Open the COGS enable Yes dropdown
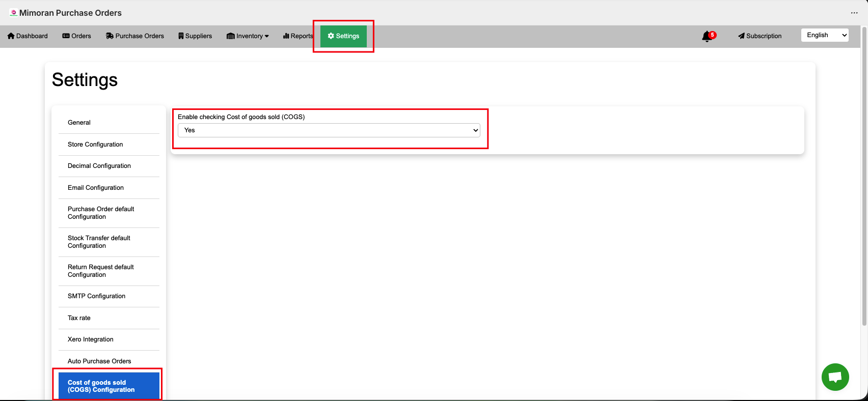Viewport: 868px width, 401px height. click(x=329, y=130)
